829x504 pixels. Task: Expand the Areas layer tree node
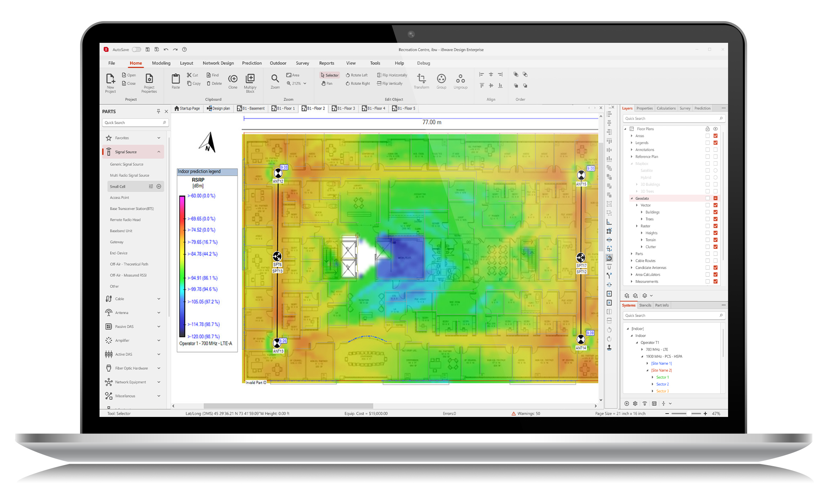[x=631, y=136]
